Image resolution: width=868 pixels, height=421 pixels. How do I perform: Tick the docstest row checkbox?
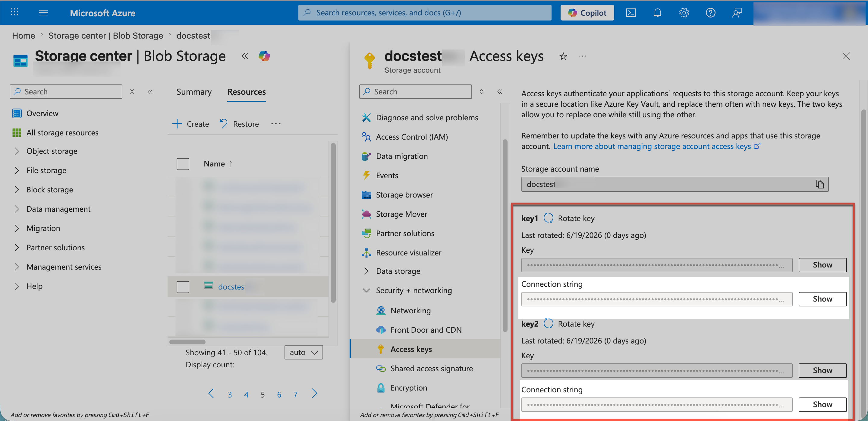click(x=183, y=287)
